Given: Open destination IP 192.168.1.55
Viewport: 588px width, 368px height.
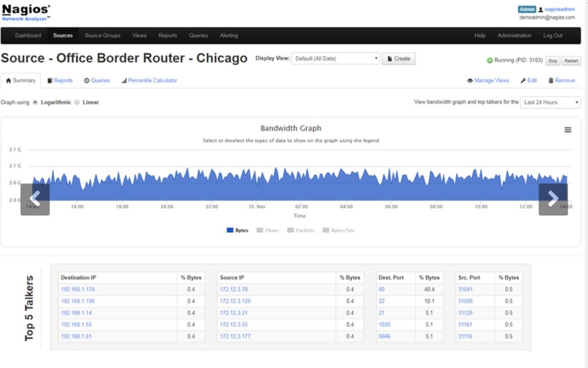Looking at the screenshot, I should pyautogui.click(x=76, y=325).
